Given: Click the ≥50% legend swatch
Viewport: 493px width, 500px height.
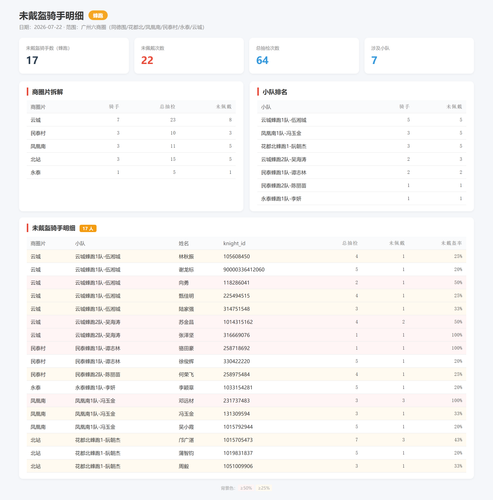Looking at the screenshot, I should [246, 488].
